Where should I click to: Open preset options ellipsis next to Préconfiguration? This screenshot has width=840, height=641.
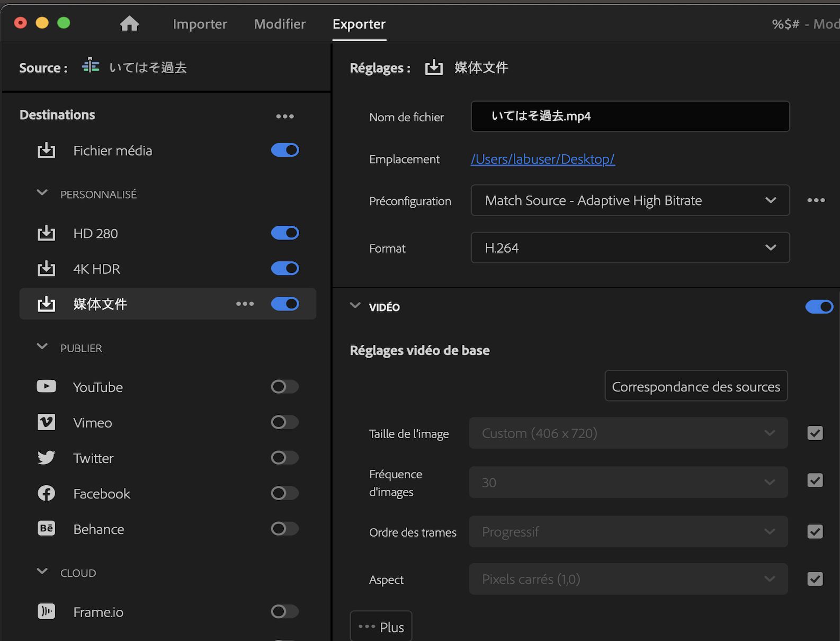[816, 200]
